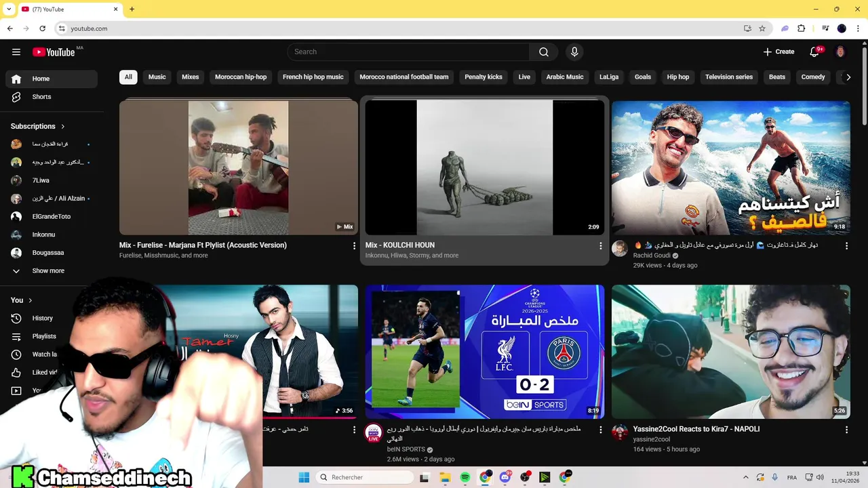Open options for beIN SPORTS video

[x=600, y=430]
